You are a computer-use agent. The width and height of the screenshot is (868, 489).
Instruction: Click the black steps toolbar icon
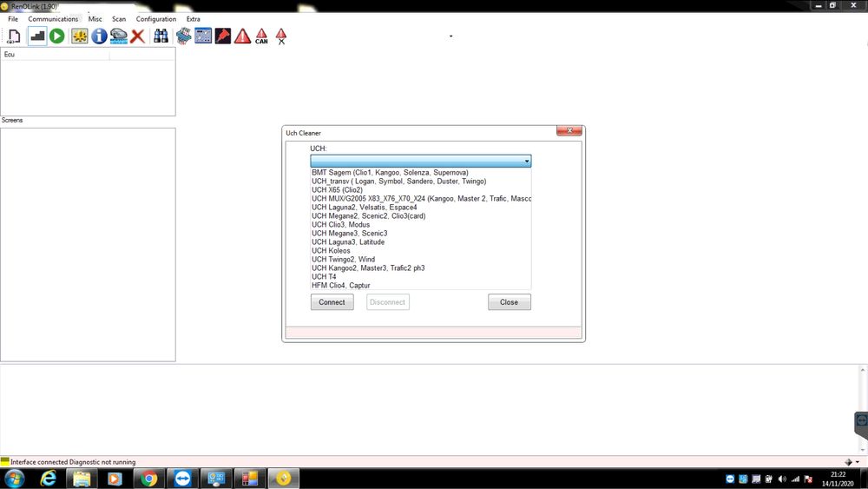[x=37, y=36]
